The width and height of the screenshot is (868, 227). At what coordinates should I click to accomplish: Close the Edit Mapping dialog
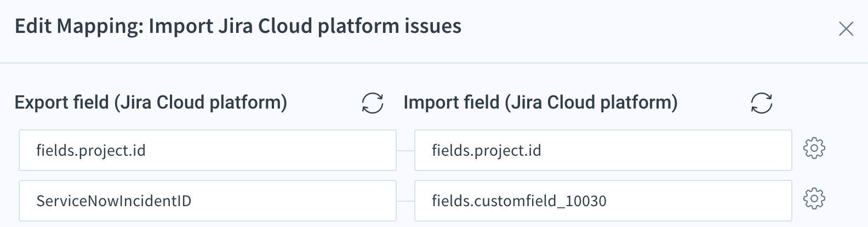(846, 29)
